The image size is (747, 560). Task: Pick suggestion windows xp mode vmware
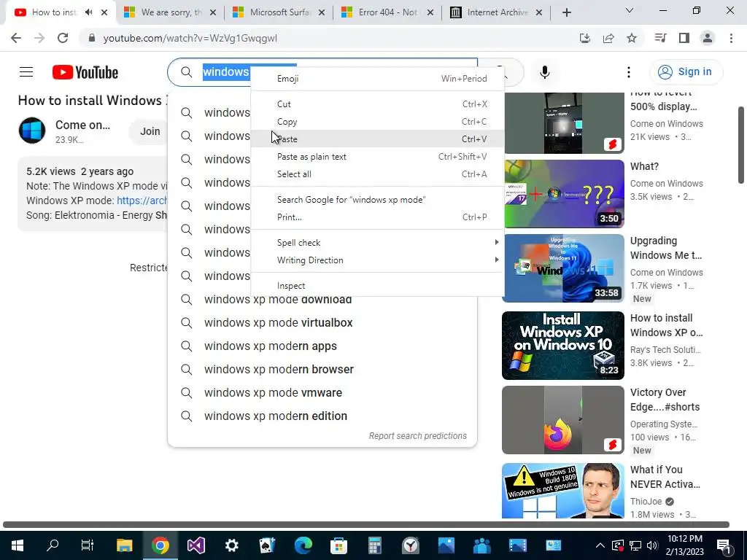tap(322, 393)
